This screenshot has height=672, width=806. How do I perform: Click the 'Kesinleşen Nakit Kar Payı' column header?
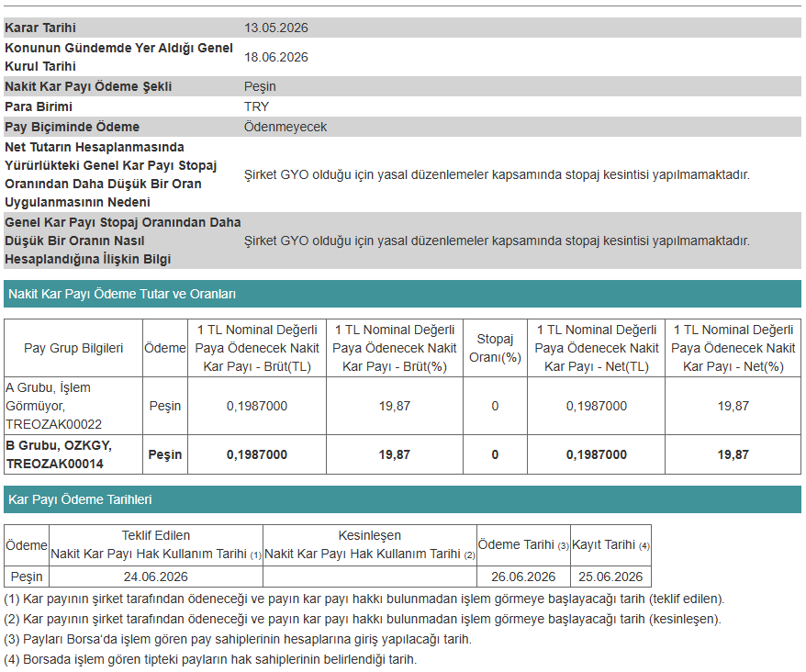pyautogui.click(x=370, y=545)
